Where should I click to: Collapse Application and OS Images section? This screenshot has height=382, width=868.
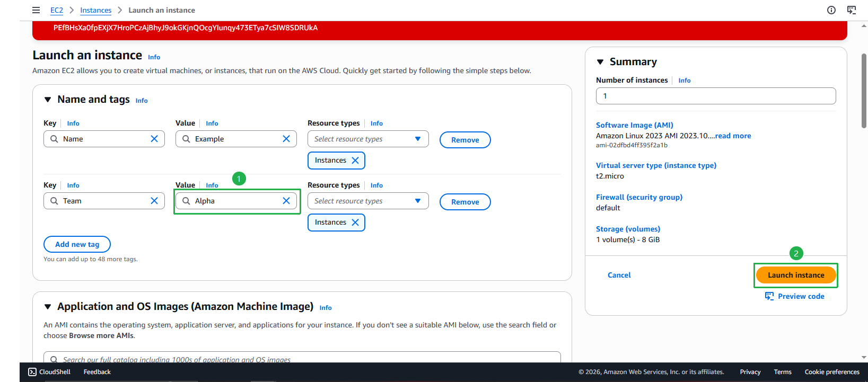(48, 307)
